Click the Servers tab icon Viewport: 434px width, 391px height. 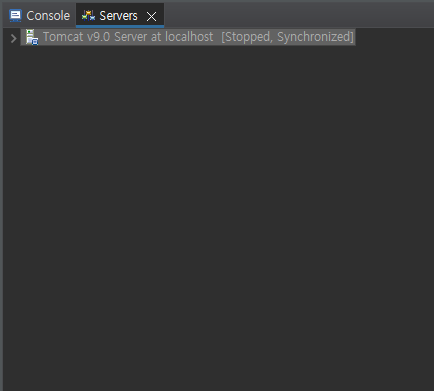[89, 15]
